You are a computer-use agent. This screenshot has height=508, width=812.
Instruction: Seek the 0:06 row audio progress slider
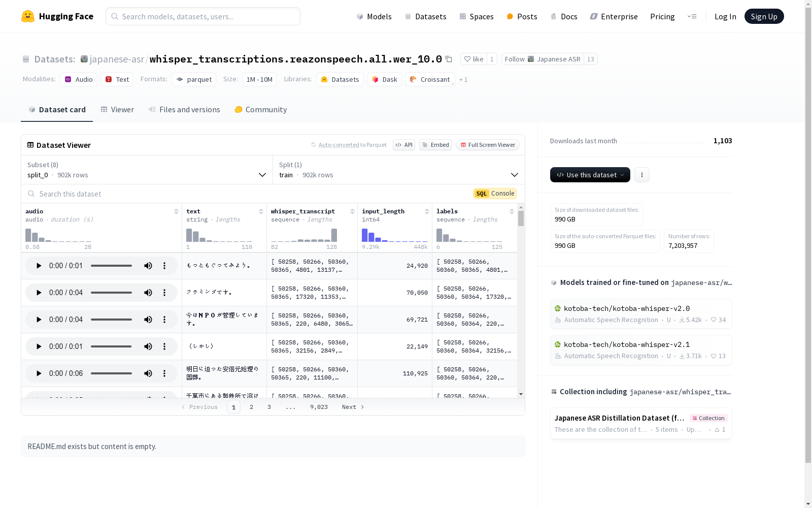pyautogui.click(x=111, y=373)
